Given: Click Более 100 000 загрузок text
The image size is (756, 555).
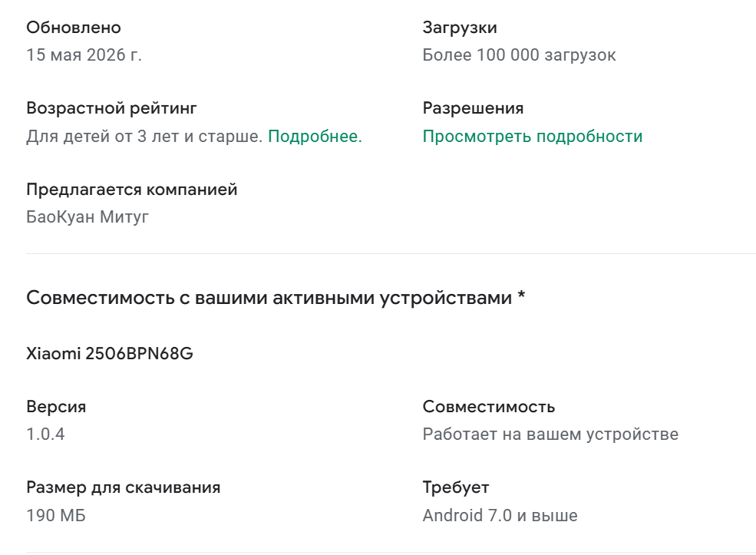Looking at the screenshot, I should pos(520,55).
